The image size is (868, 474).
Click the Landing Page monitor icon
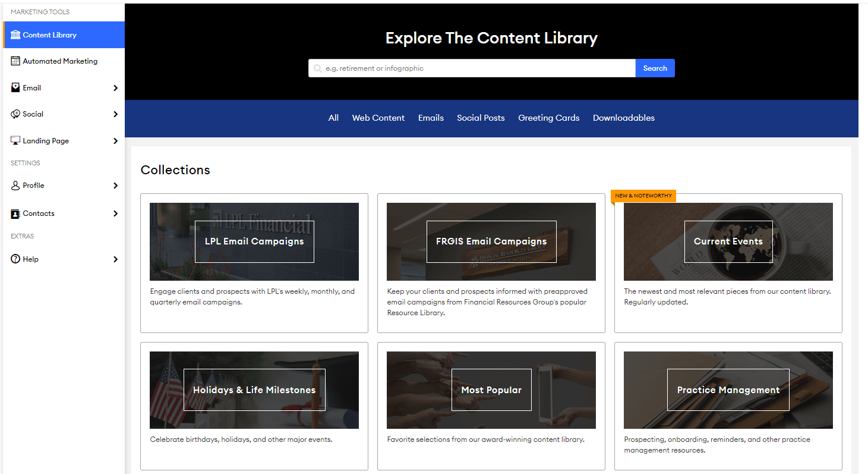(15, 141)
